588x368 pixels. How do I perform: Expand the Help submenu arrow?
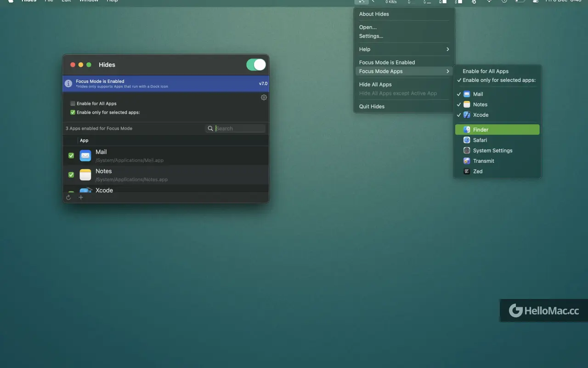(447, 49)
